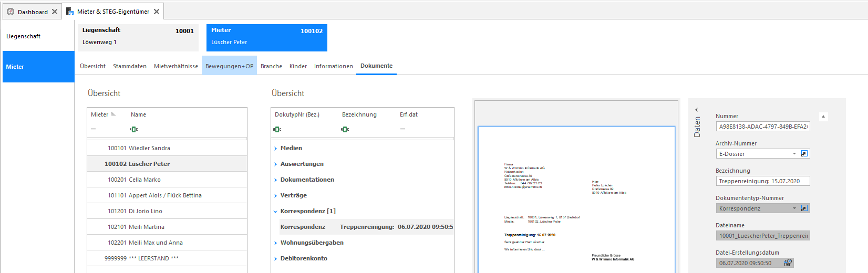The width and height of the screenshot is (868, 273).
Task: Open the Archiv-Nummer E-Dossier dropdown arrow
Action: 794,154
